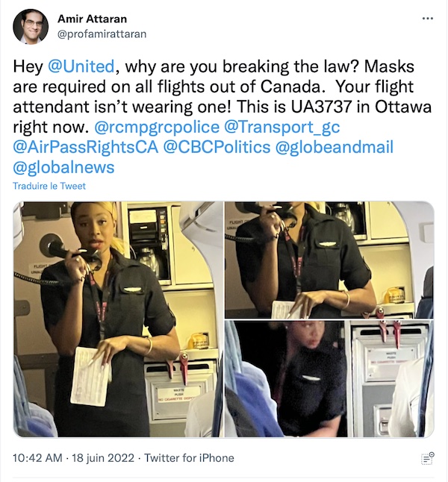Click Amir Attaran's profile avatar

(x=31, y=26)
